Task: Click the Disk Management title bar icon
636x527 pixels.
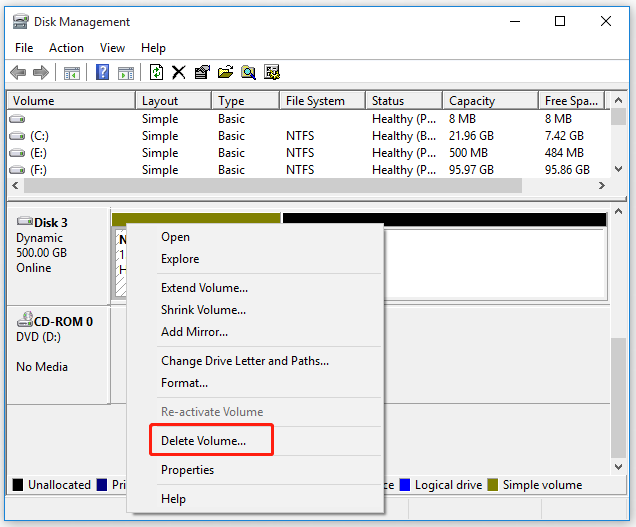Action: coord(20,22)
